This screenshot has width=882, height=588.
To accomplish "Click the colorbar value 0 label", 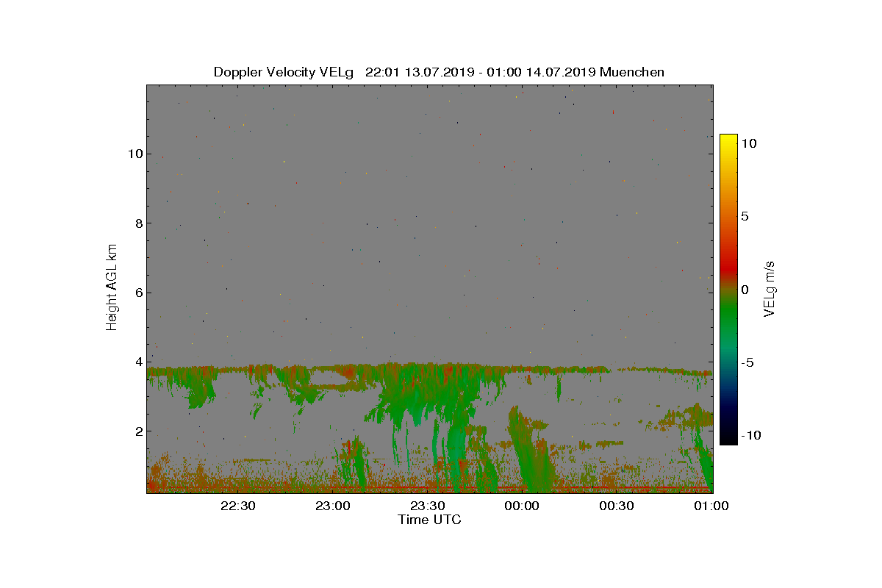I will pos(745,290).
